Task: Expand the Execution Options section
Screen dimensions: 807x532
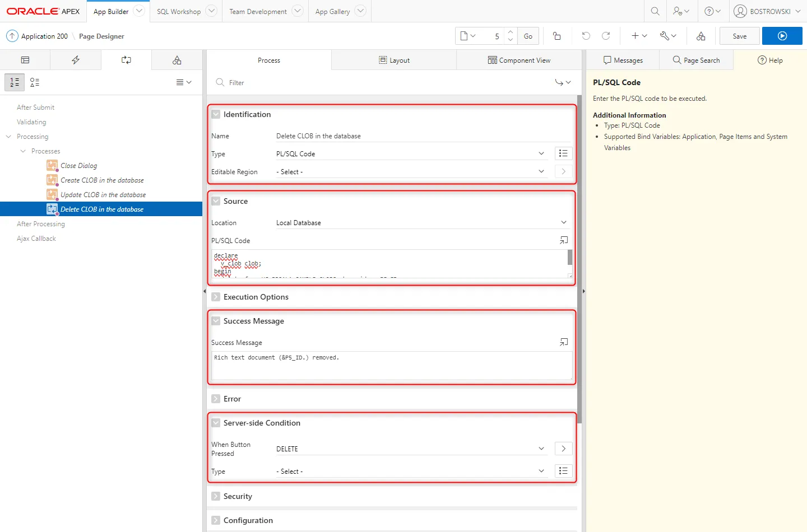Action: point(216,297)
